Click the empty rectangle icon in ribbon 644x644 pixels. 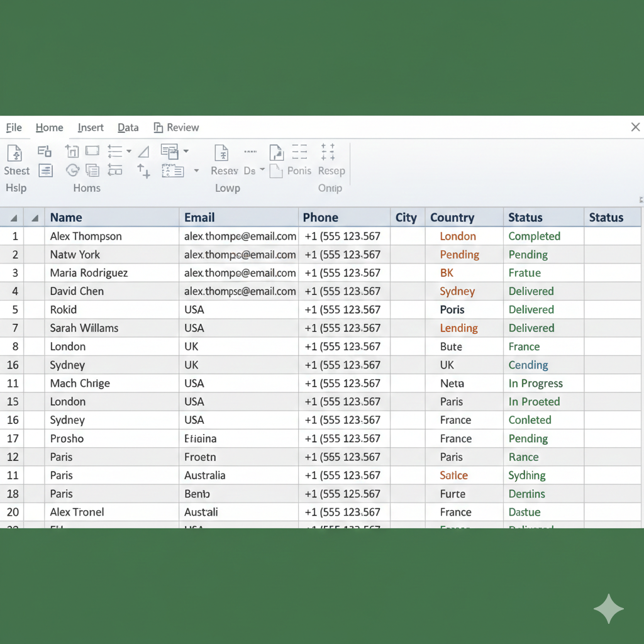[92, 151]
